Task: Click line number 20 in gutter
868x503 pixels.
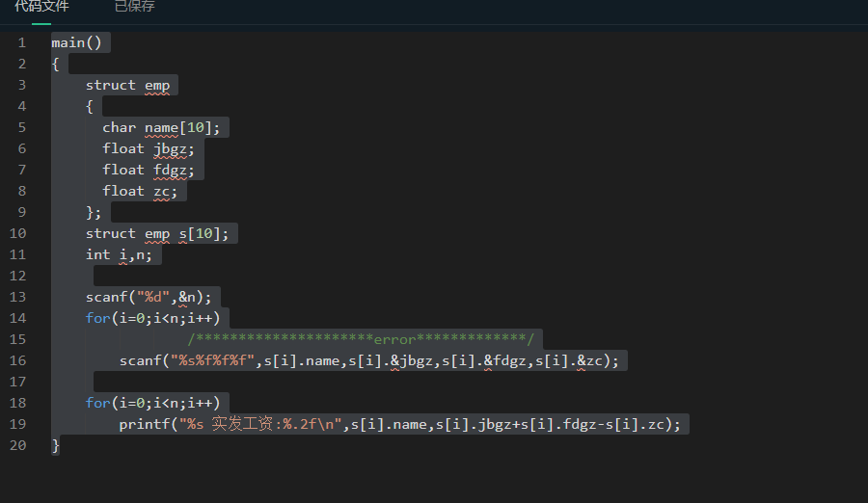Action: pyautogui.click(x=17, y=445)
